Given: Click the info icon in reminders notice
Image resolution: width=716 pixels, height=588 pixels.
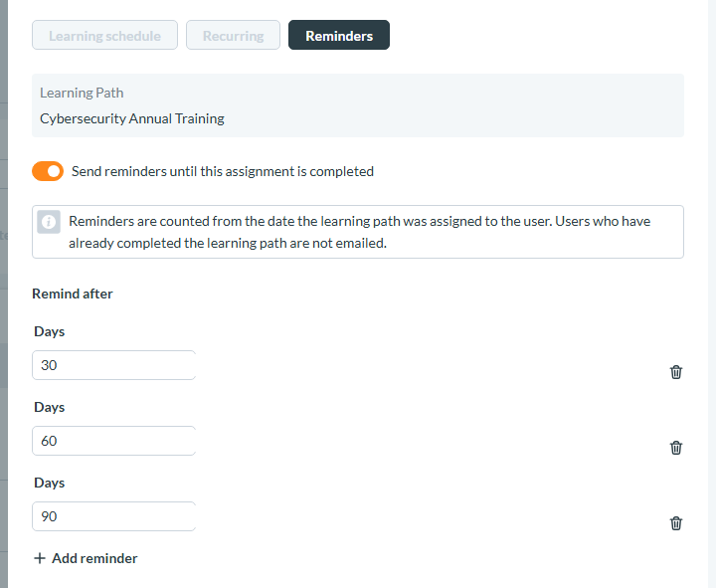Looking at the screenshot, I should pos(49,222).
